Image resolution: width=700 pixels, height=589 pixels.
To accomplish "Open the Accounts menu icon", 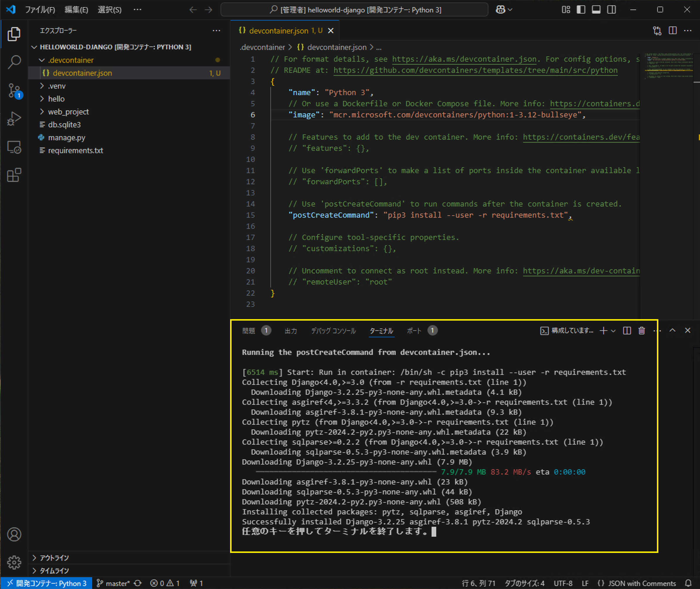I will click(x=14, y=534).
